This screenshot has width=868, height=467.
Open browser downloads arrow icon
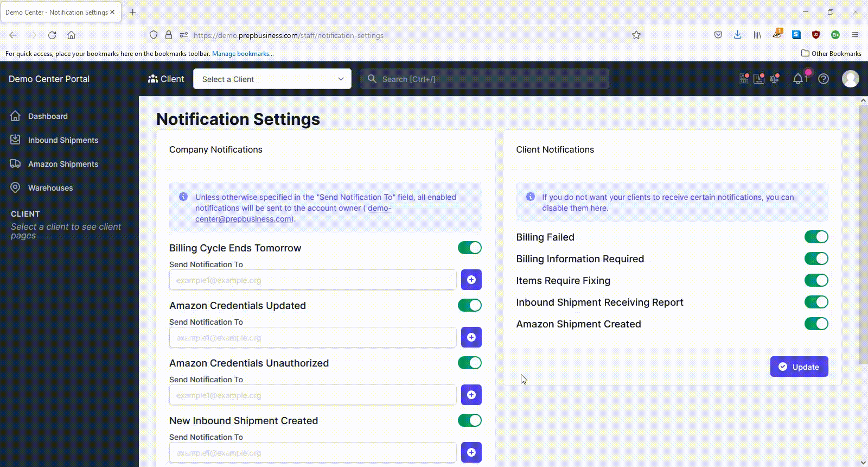(x=738, y=35)
